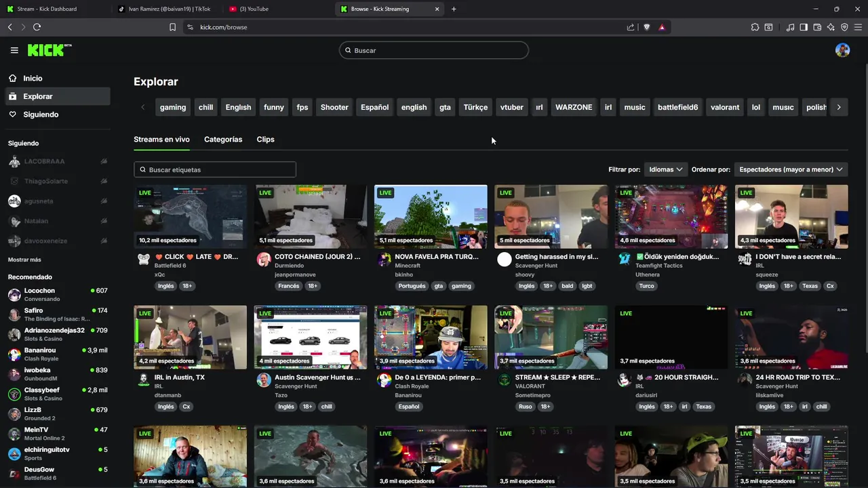The width and height of the screenshot is (868, 488).
Task: Open the browser main menu icon
Action: pyautogui.click(x=859, y=27)
